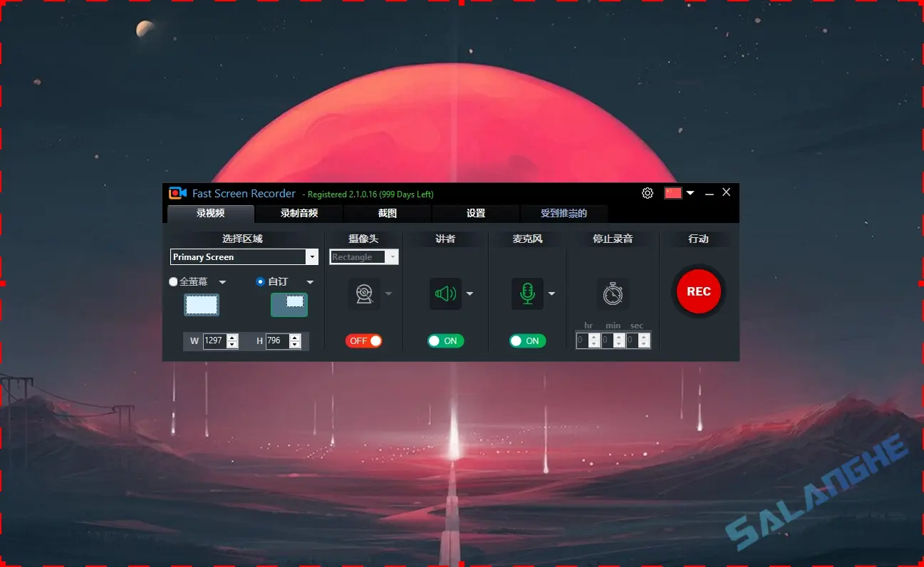This screenshot has height=567, width=924.
Task: Click the red flag language icon
Action: (673, 192)
